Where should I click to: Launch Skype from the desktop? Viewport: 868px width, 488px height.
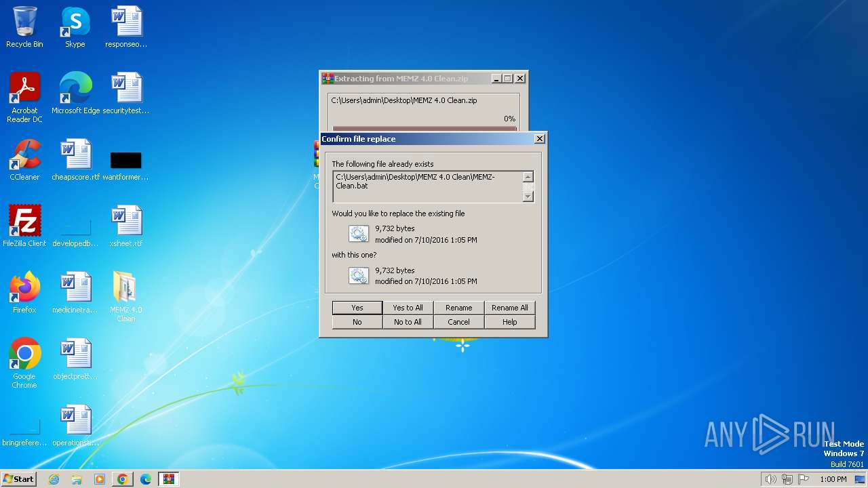75,27
